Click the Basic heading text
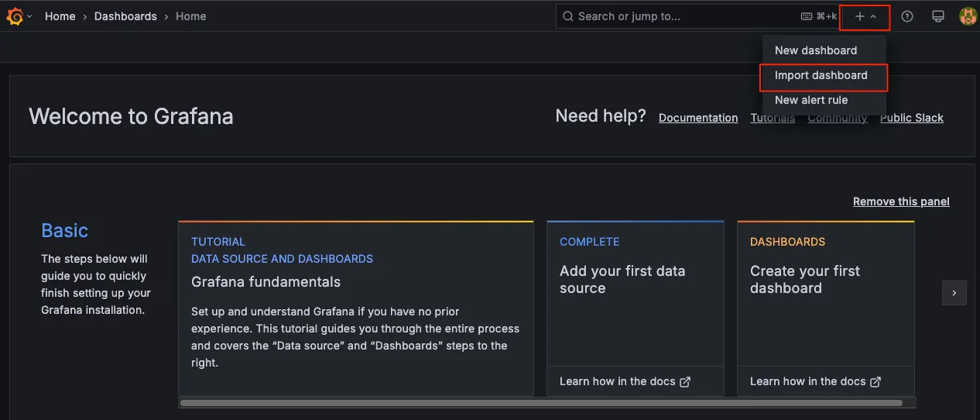Screen dimensions: 980x420 click(x=64, y=231)
